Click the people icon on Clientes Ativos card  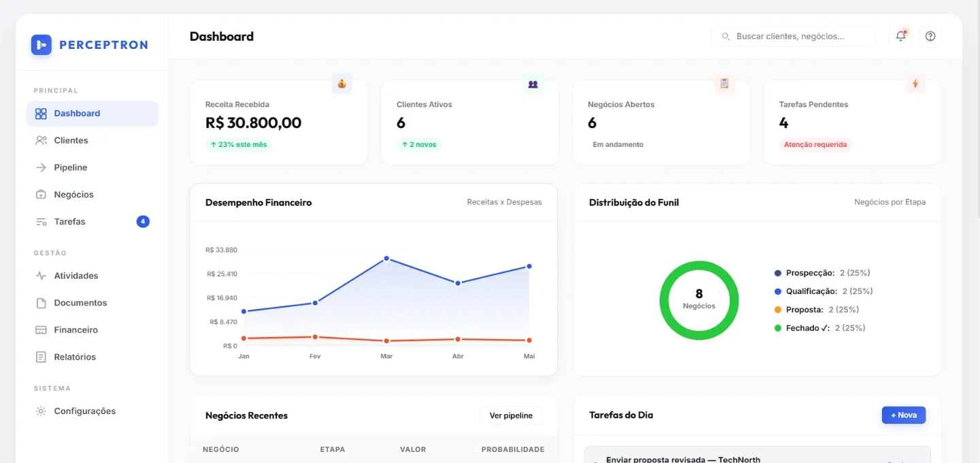point(533,84)
